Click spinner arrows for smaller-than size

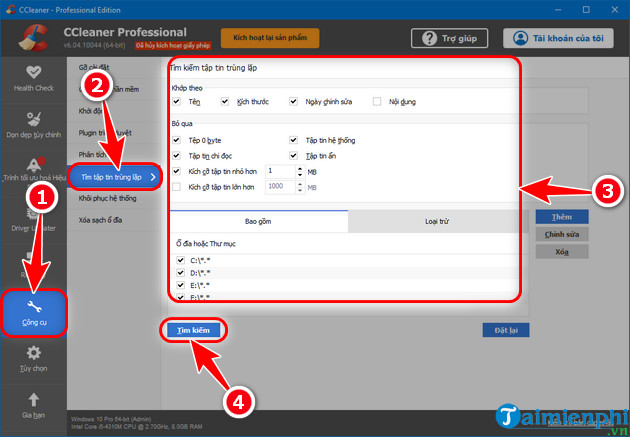(x=300, y=172)
